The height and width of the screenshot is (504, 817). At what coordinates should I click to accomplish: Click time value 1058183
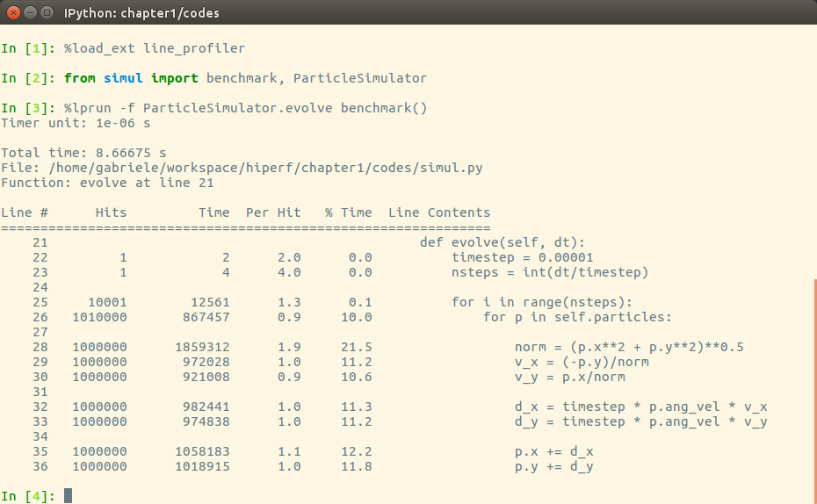[x=202, y=451]
